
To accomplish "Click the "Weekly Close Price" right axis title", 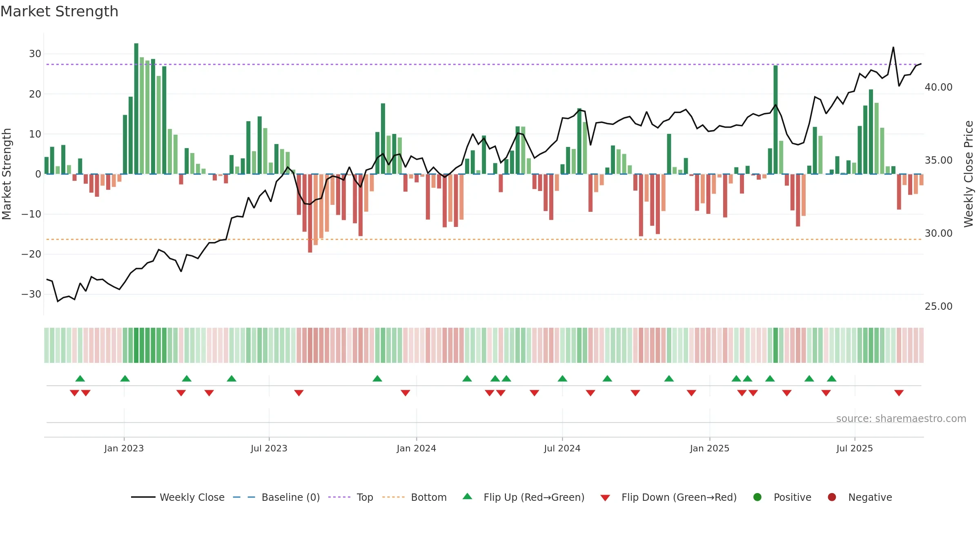I will coord(969,174).
